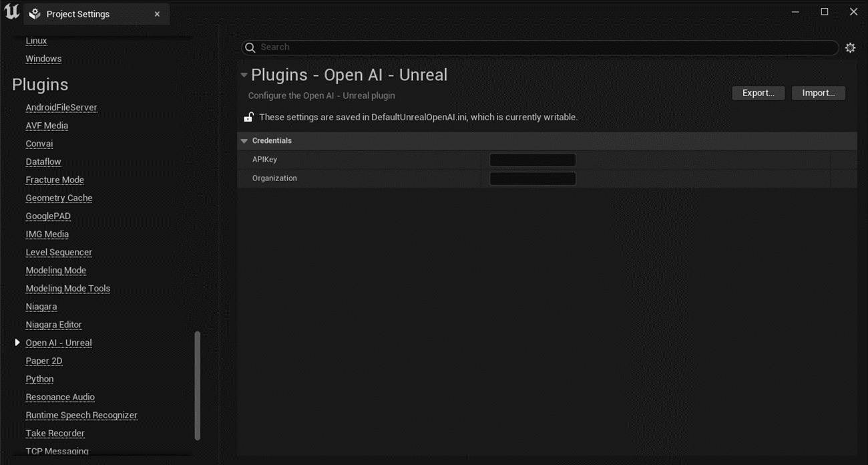Collapse the Credentials section

point(243,140)
